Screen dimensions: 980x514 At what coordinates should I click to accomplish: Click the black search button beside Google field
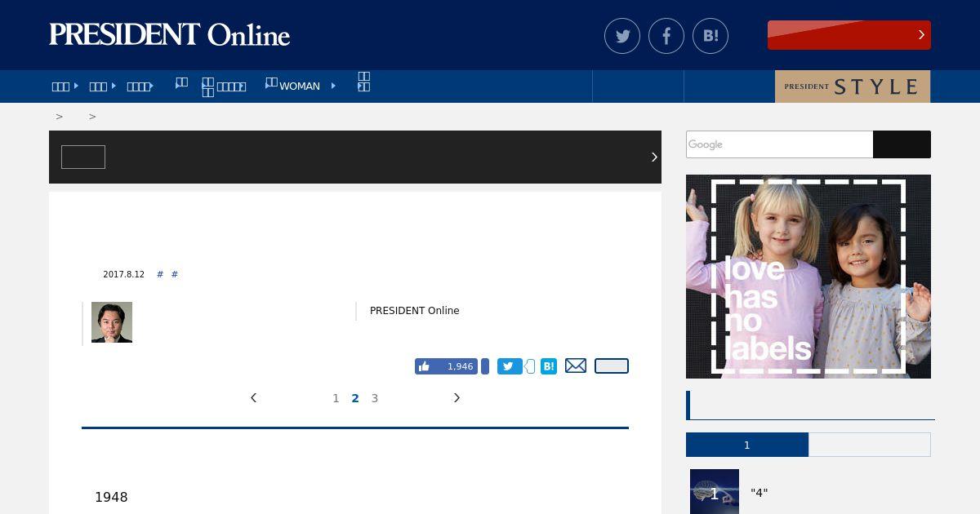(902, 144)
